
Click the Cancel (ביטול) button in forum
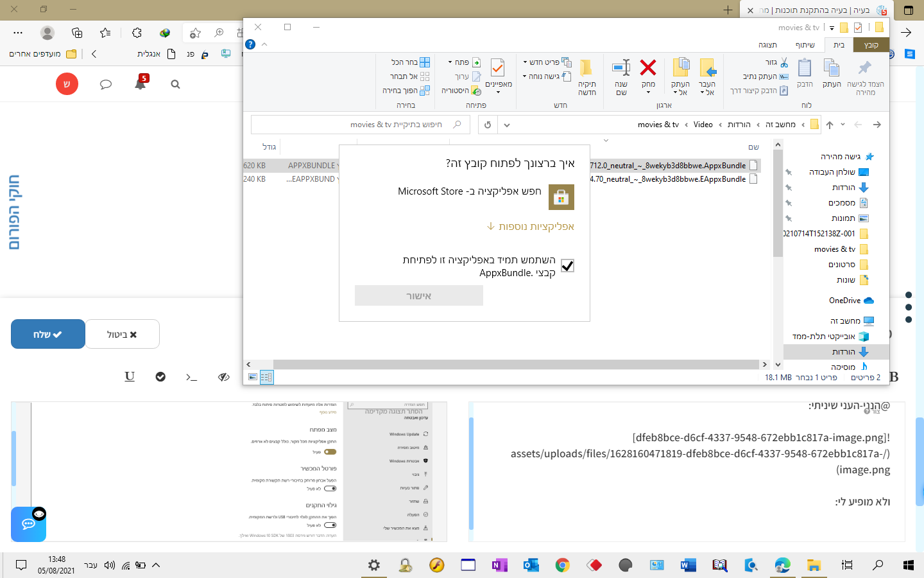pyautogui.click(x=122, y=334)
